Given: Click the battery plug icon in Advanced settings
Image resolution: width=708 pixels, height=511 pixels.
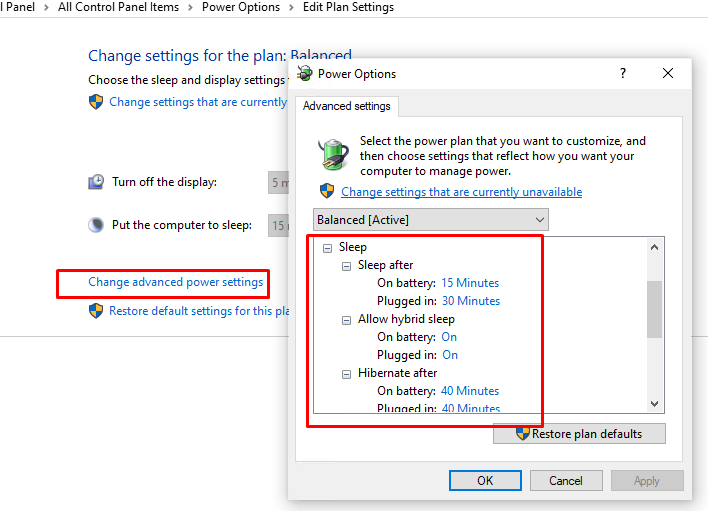Looking at the screenshot, I should (333, 154).
